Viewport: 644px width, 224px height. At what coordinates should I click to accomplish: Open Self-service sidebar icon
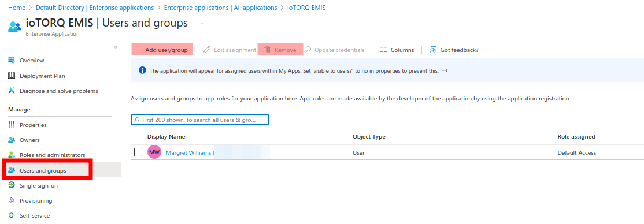point(12,215)
